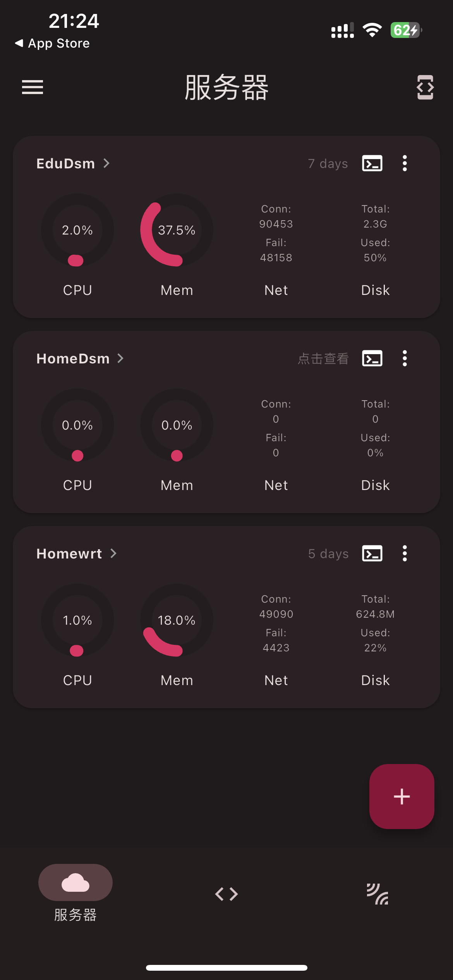Open the terminal for HomeDsm server
The height and width of the screenshot is (980, 453).
click(x=372, y=358)
